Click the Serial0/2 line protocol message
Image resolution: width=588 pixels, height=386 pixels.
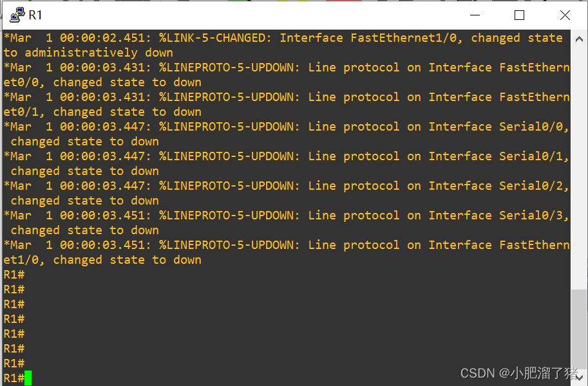287,193
